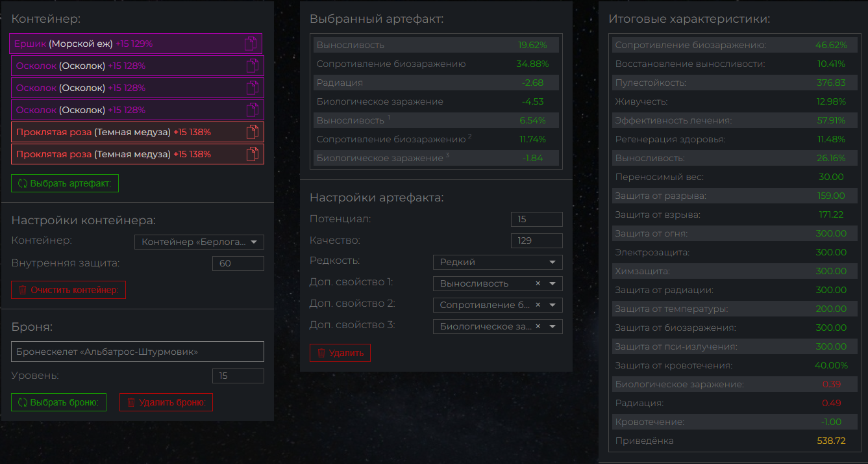The image size is (868, 464).
Task: Click the Защита от кровотечения 40.00% stat
Action: [x=735, y=366]
